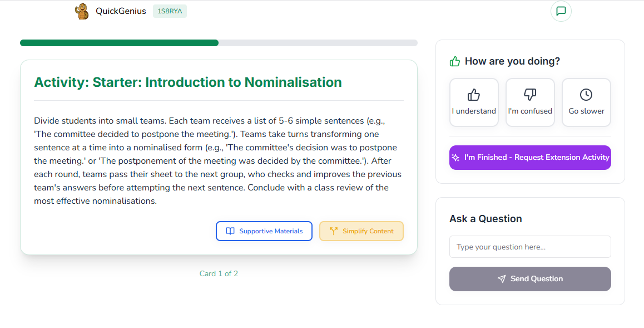The image size is (644, 328).
Task: Click the clock icon in Go slower
Action: pos(586,95)
